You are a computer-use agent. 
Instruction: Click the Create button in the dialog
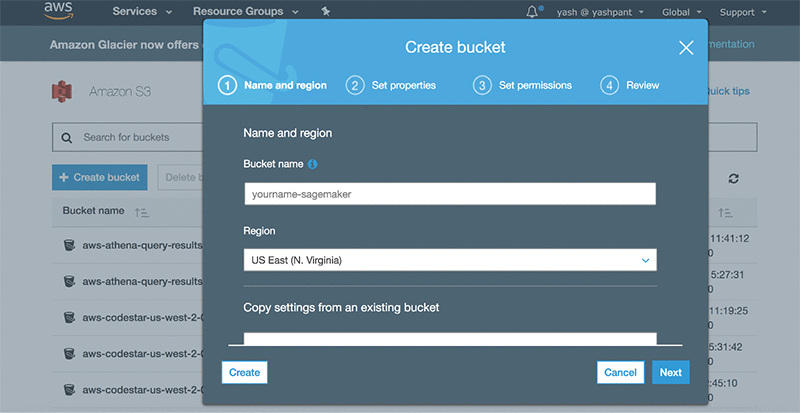[244, 372]
